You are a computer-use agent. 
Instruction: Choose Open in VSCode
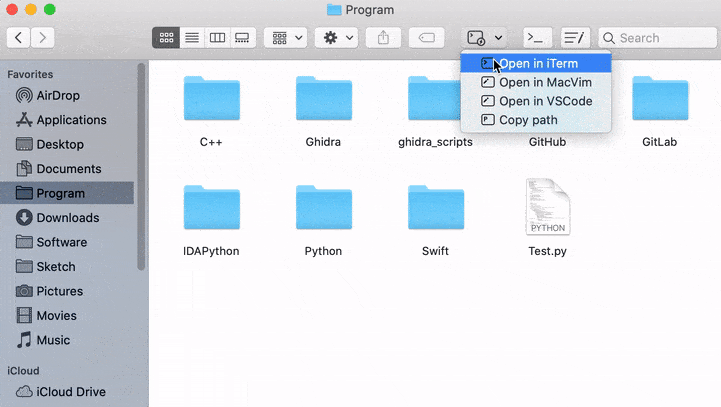(536, 101)
